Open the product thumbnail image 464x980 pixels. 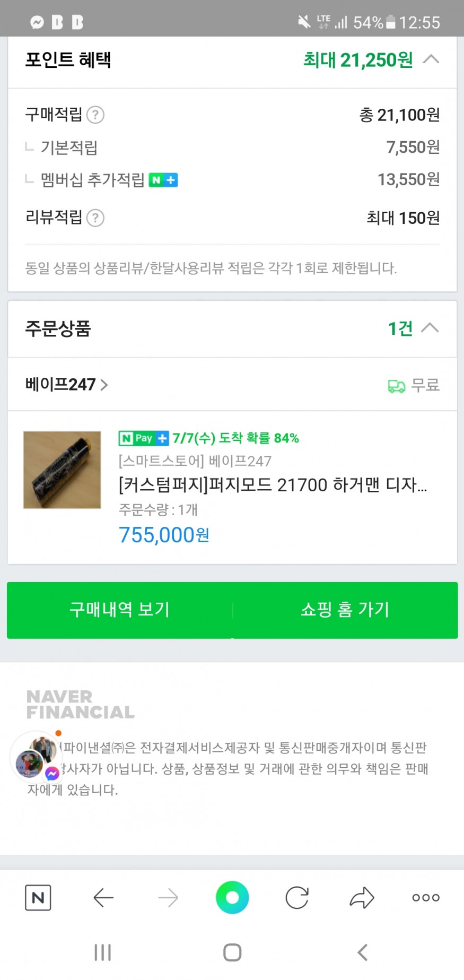tap(62, 470)
